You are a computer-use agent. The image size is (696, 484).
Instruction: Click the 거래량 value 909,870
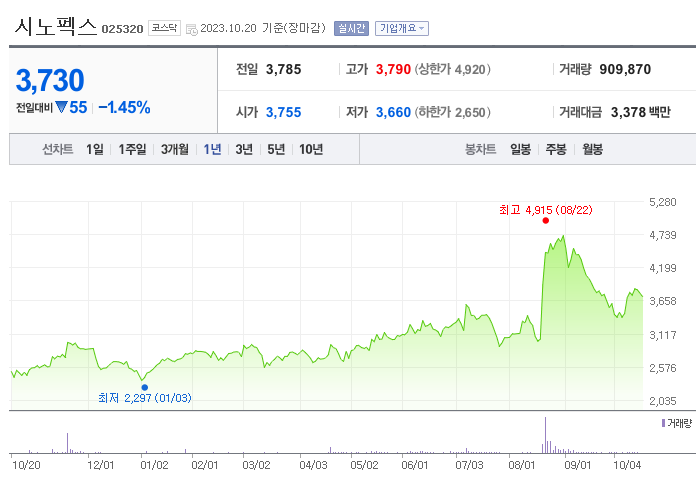pos(625,69)
